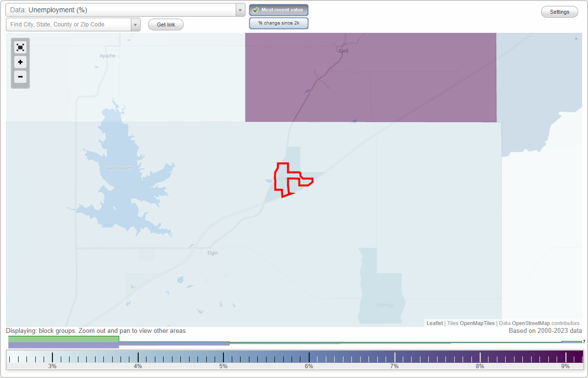
Task: Follow the Leaflet attribution link
Action: point(434,323)
